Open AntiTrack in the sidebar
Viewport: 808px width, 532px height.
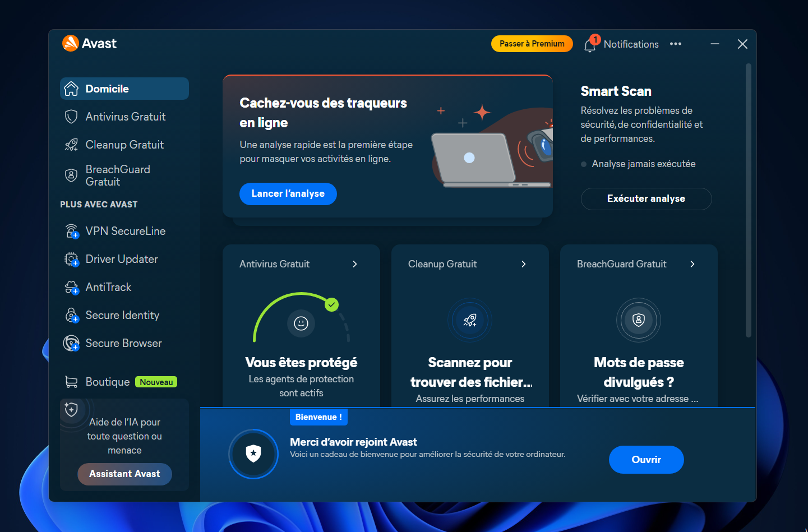[x=124, y=287]
